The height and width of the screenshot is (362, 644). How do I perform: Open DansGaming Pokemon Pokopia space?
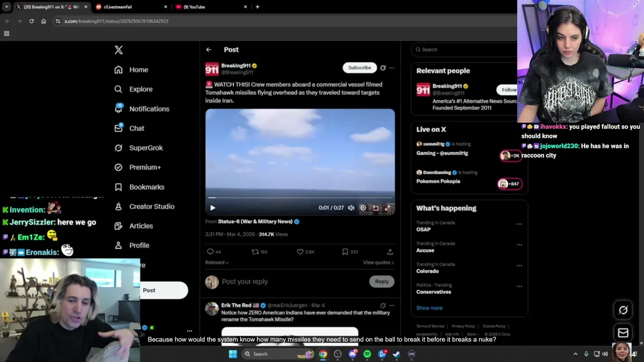(469, 177)
